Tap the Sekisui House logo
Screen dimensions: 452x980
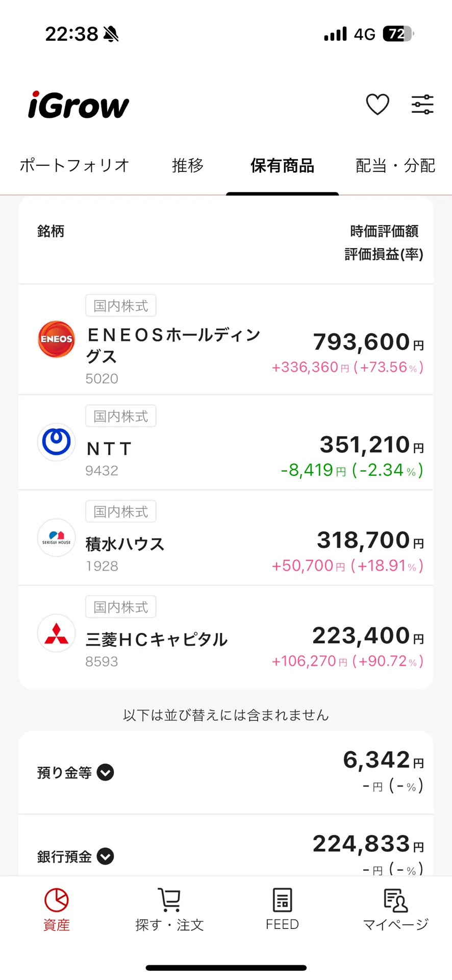click(56, 537)
